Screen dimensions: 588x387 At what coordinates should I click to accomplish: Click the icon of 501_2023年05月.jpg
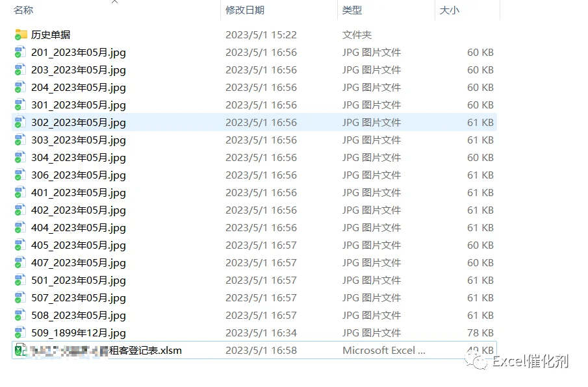[x=20, y=281]
